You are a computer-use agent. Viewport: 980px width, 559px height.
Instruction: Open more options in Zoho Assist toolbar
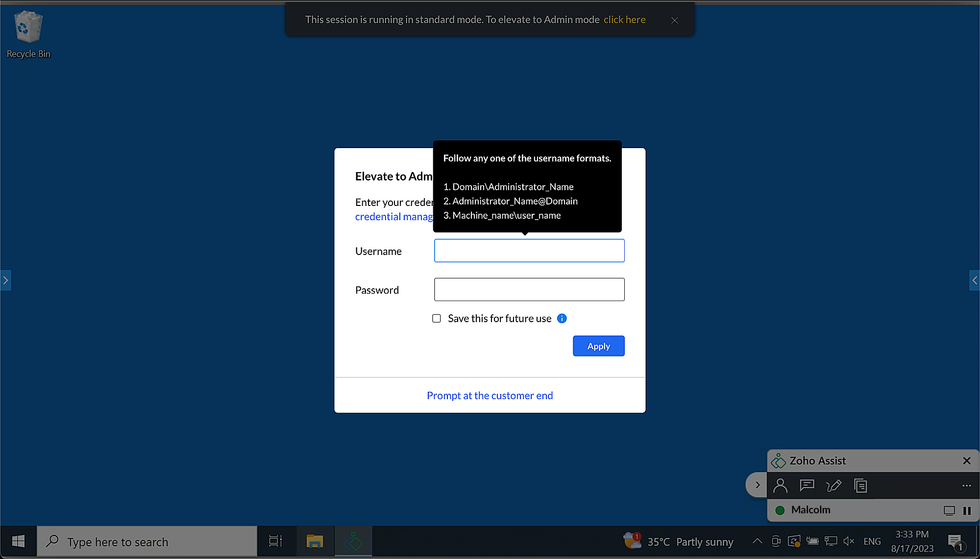pos(966,485)
